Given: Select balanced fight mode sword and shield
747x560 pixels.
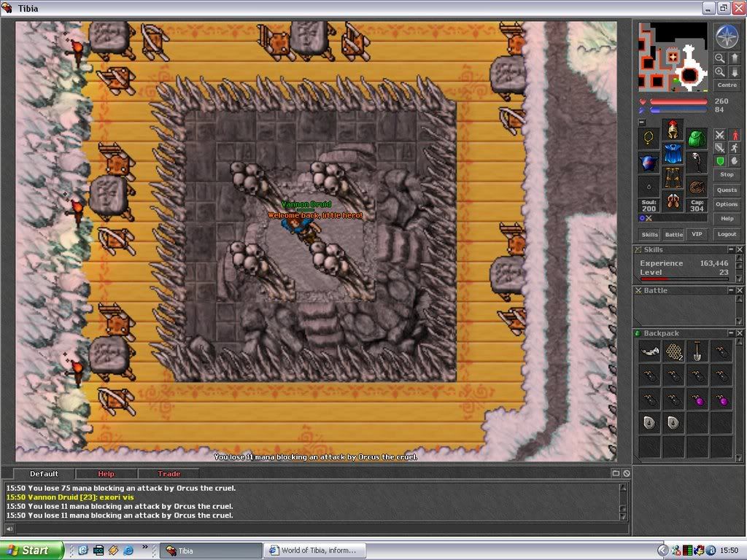Looking at the screenshot, I should point(720,148).
